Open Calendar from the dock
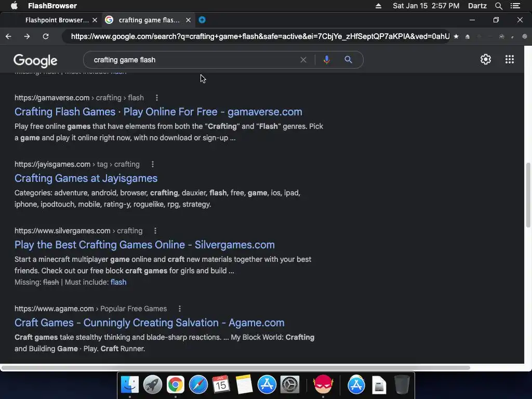The image size is (532, 399). pyautogui.click(x=221, y=384)
